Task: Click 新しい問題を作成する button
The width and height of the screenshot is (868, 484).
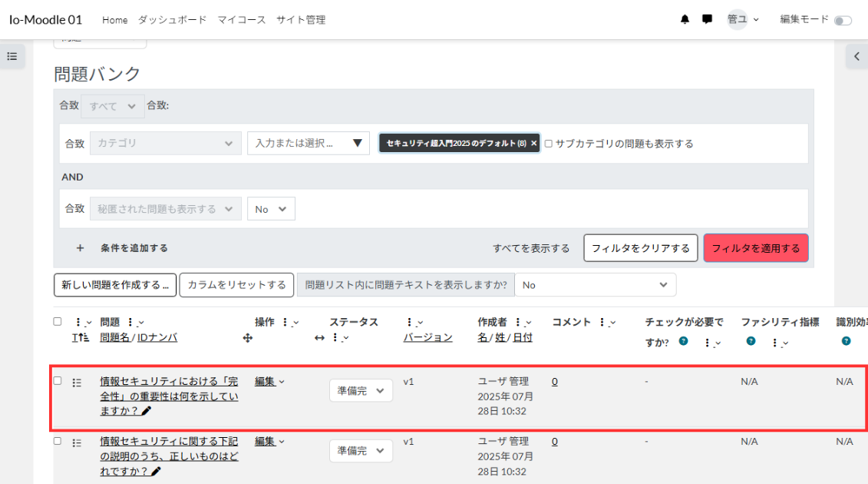Action: pyautogui.click(x=115, y=285)
